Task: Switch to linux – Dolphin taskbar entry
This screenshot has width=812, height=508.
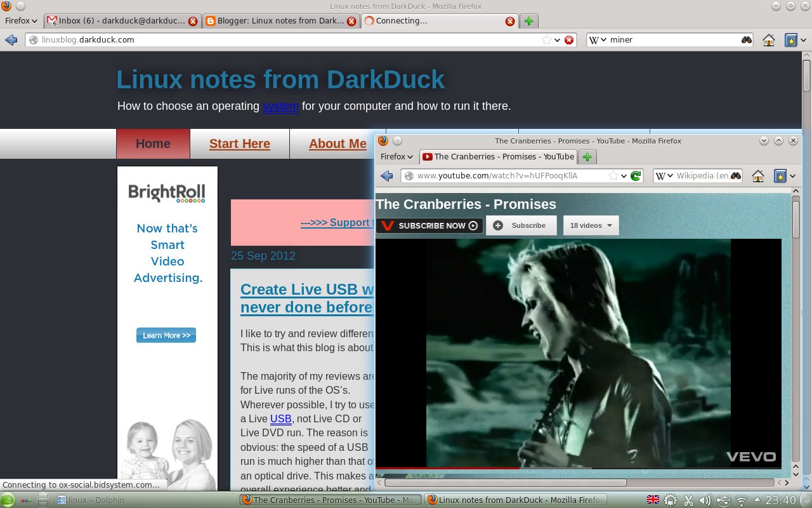Action: [145, 500]
